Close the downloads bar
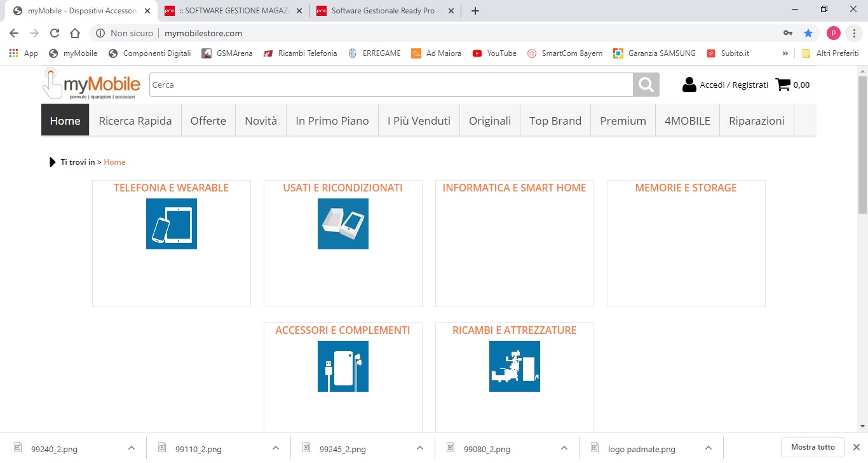This screenshot has width=868, height=463. tap(856, 447)
